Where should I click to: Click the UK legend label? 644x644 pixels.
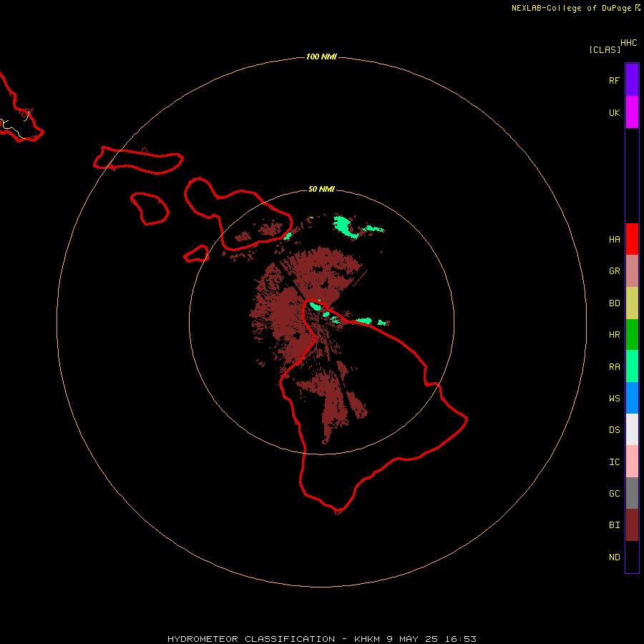[614, 113]
